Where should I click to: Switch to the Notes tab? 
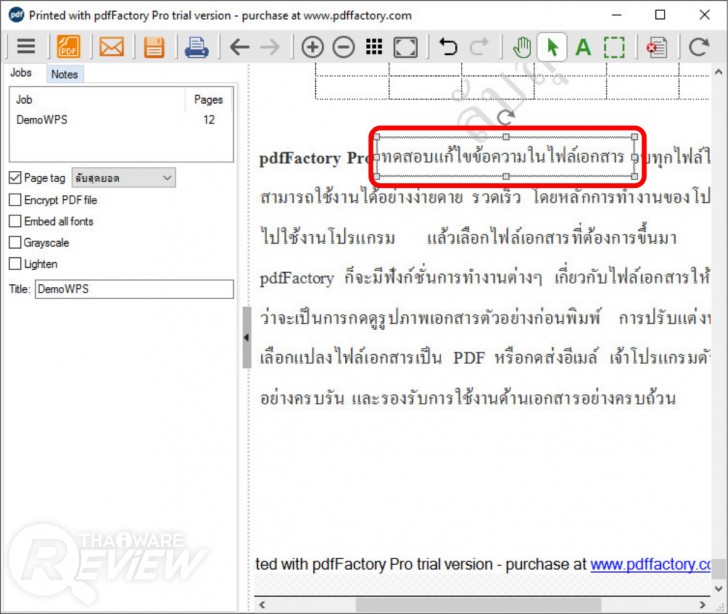pos(65,74)
